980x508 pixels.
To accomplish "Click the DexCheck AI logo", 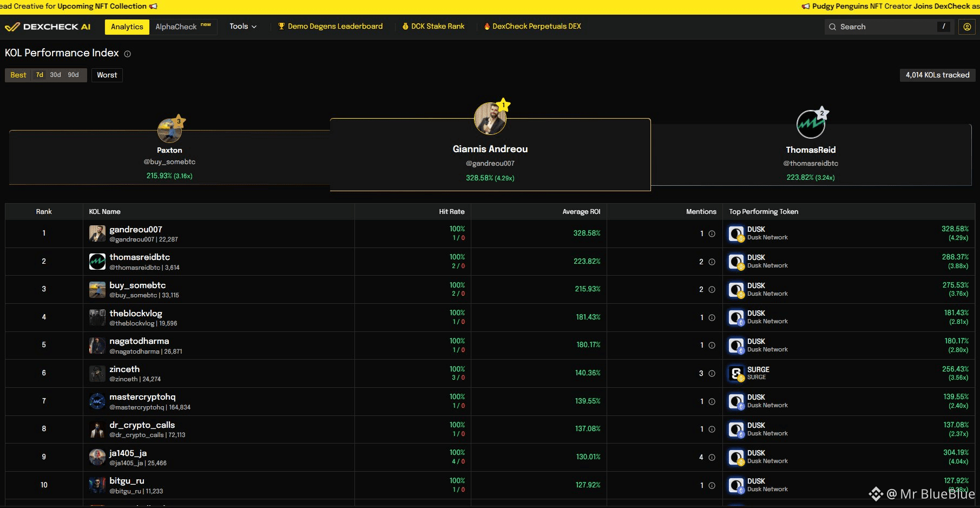I will (48, 27).
